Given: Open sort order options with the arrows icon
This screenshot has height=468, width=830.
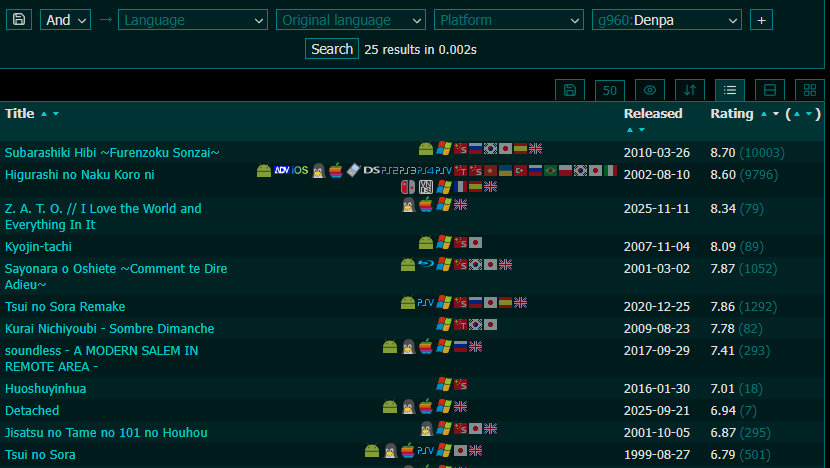Looking at the screenshot, I should [690, 90].
